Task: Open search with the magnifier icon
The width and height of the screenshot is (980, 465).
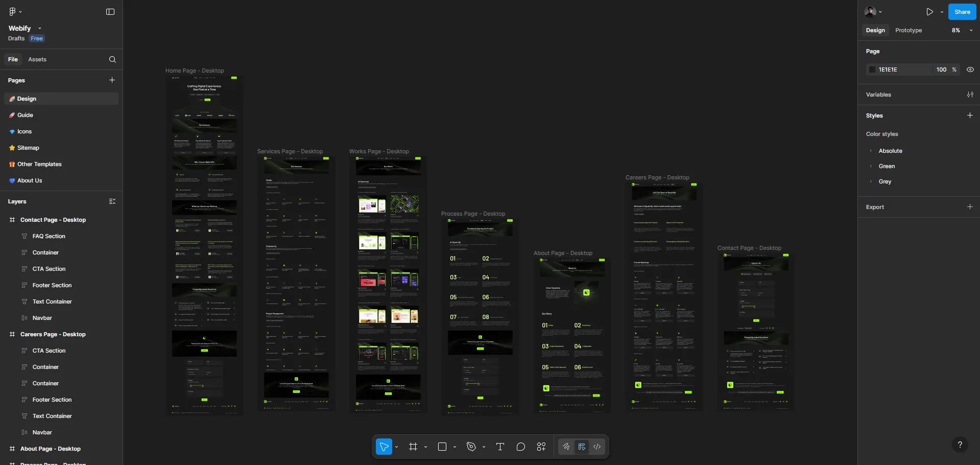Action: pyautogui.click(x=112, y=59)
